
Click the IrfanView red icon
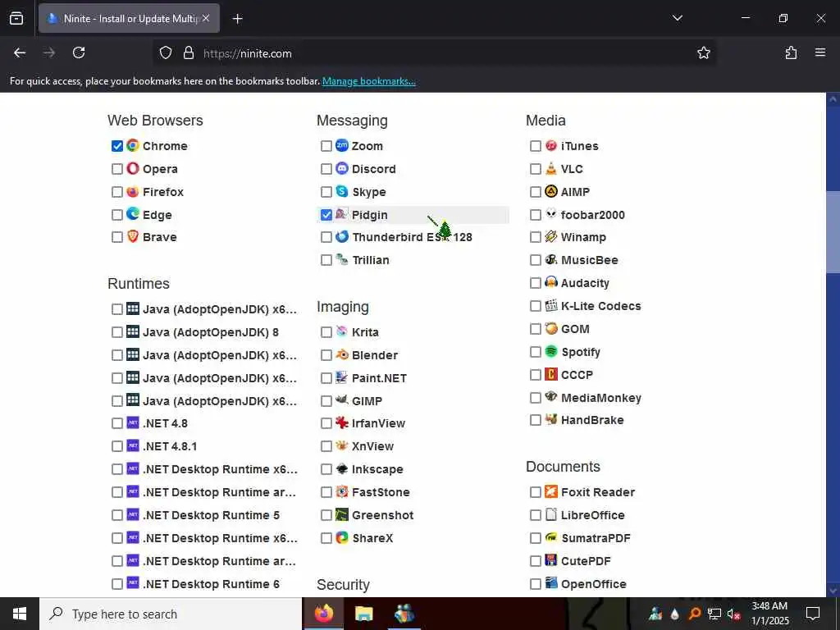(342, 422)
